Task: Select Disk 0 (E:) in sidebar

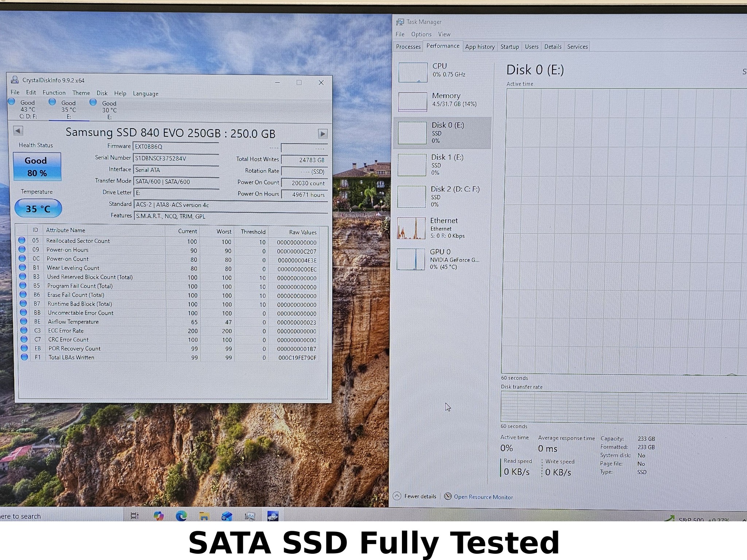Action: pos(442,133)
